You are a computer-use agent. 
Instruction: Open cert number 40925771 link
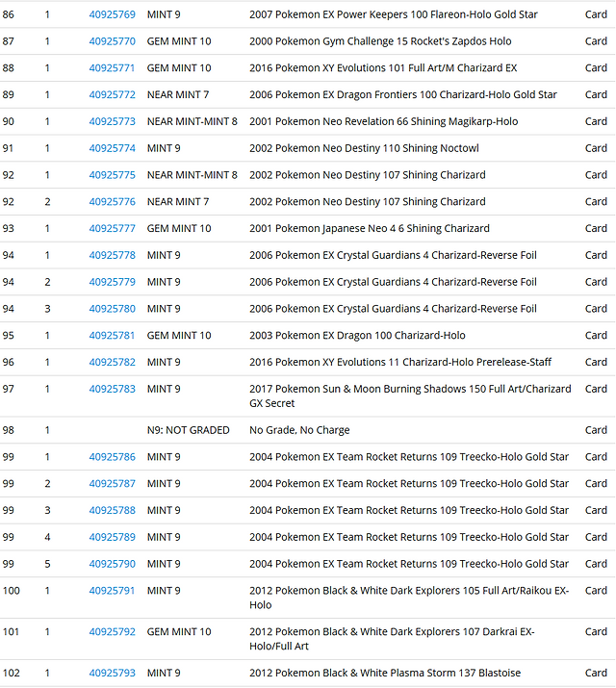tap(112, 68)
